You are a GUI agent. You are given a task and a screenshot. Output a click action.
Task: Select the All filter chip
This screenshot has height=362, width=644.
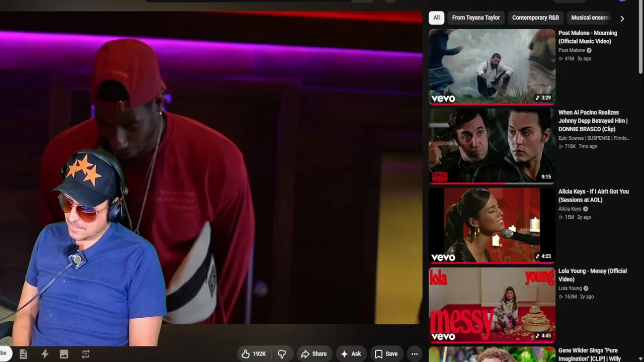tap(436, 18)
